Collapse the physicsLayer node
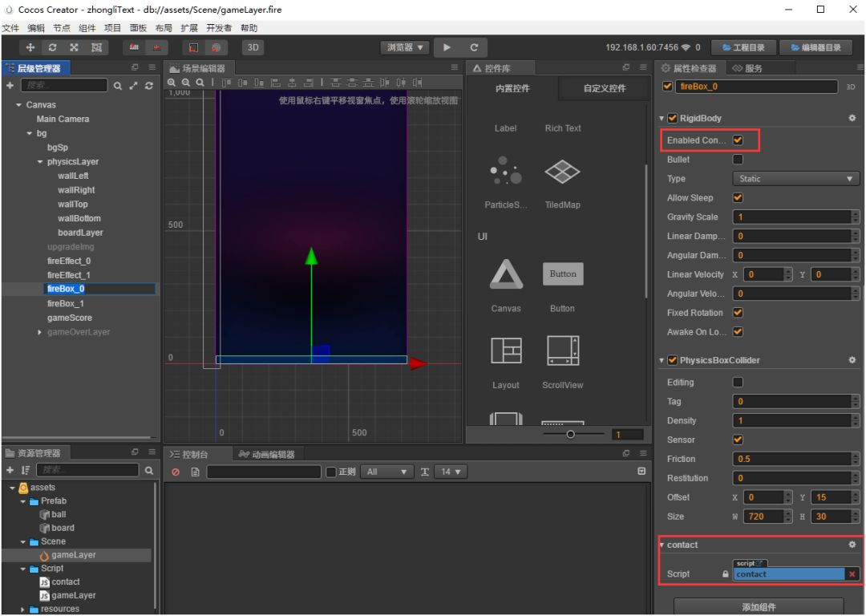 pyautogui.click(x=40, y=163)
